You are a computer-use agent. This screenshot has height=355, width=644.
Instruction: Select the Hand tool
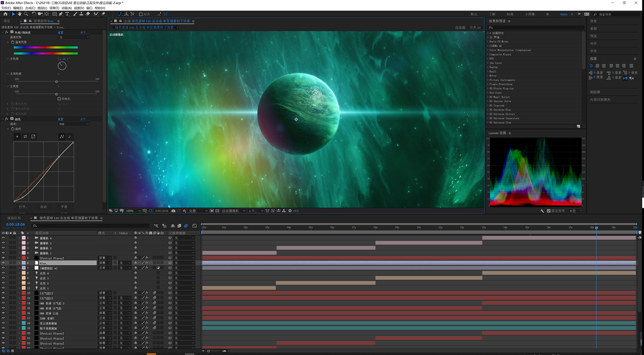click(20, 14)
